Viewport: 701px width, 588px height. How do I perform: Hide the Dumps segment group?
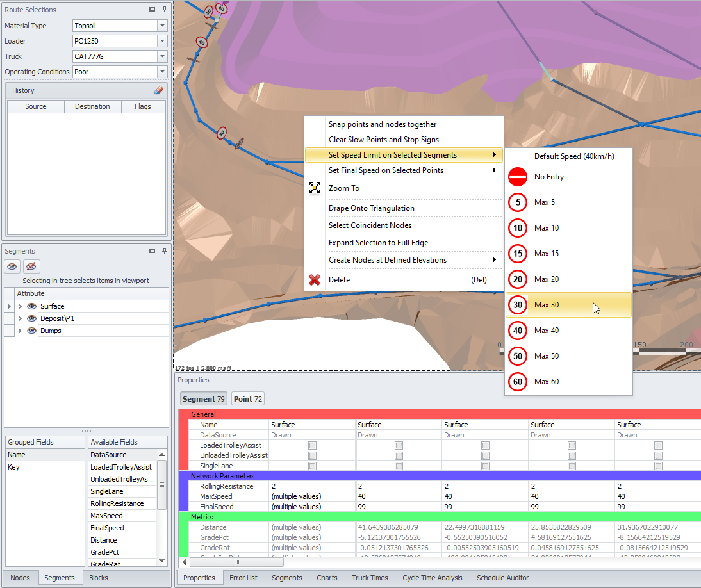point(31,331)
